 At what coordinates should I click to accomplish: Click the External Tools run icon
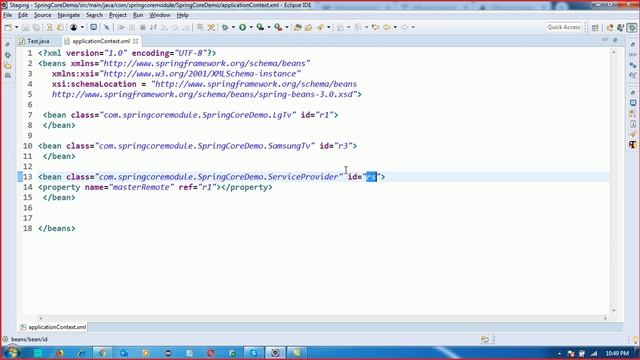click(278, 27)
